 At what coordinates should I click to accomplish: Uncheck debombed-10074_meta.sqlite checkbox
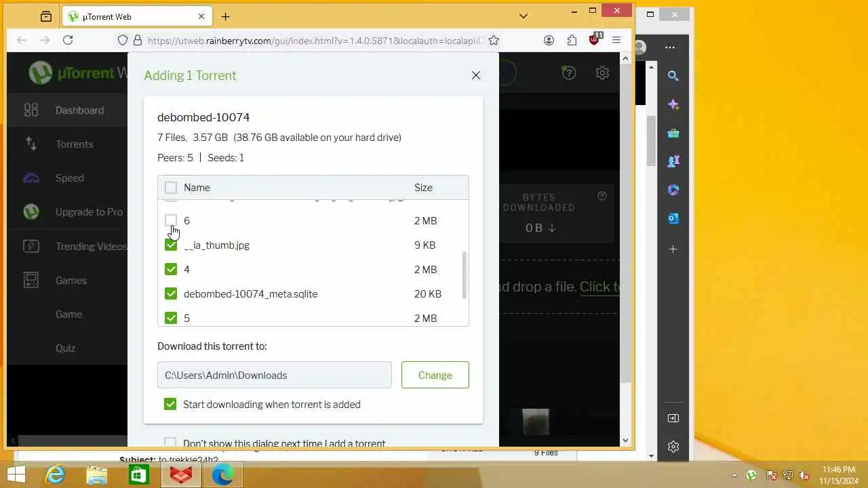coord(171,294)
